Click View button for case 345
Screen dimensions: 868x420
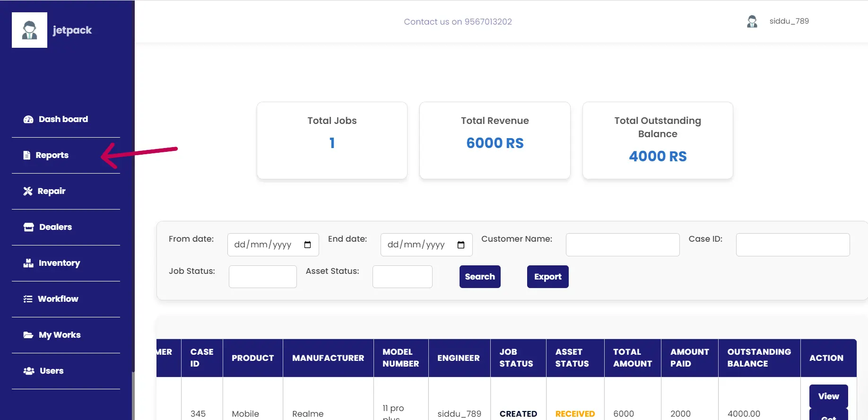(x=829, y=396)
